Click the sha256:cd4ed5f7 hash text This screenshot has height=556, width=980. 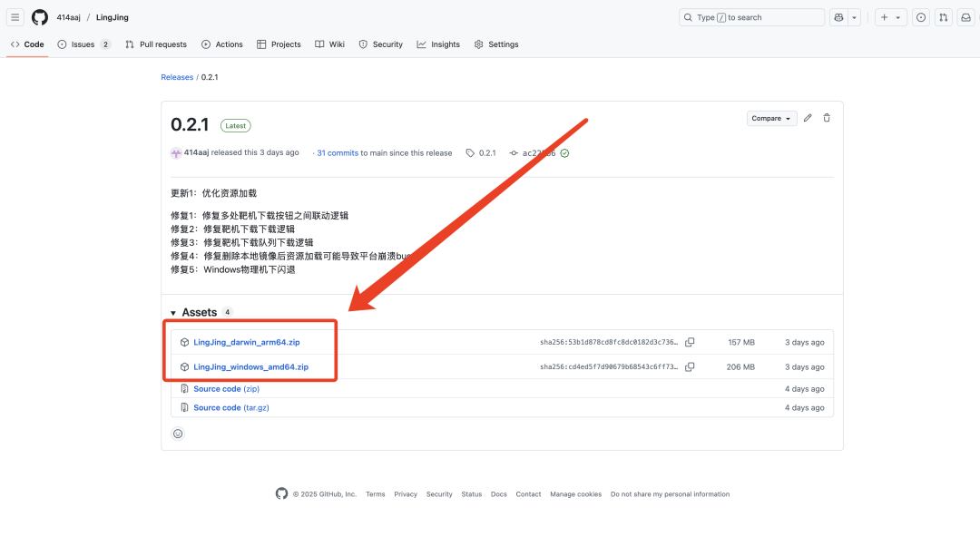click(x=609, y=367)
